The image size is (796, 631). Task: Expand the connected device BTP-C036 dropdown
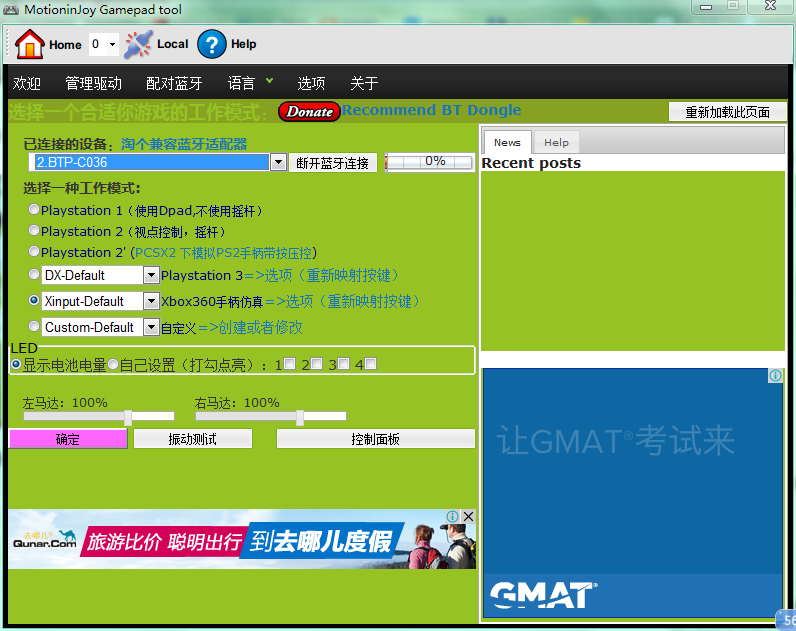point(277,162)
